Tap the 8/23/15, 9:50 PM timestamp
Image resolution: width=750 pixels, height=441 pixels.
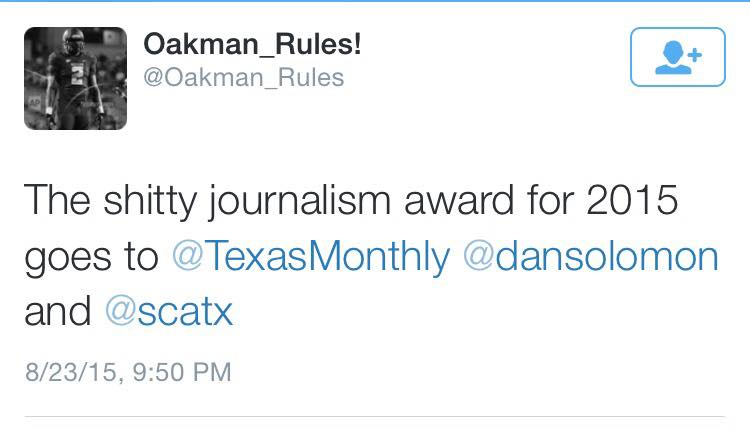127,373
